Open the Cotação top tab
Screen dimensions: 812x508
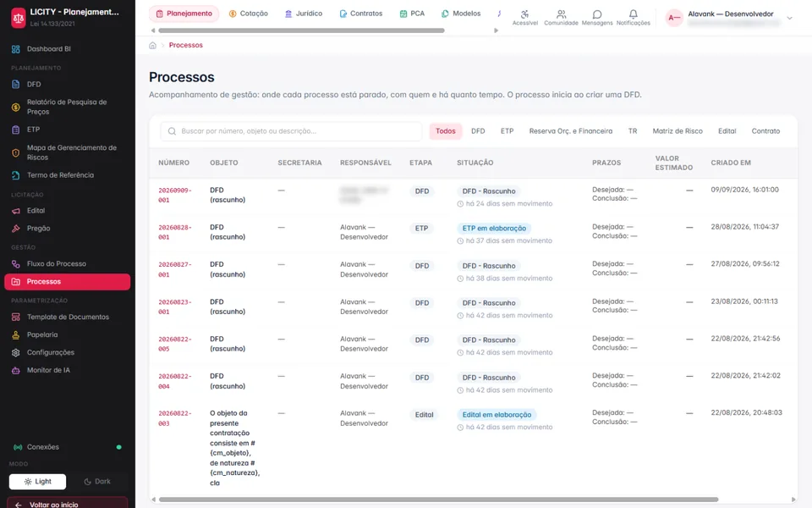point(249,14)
